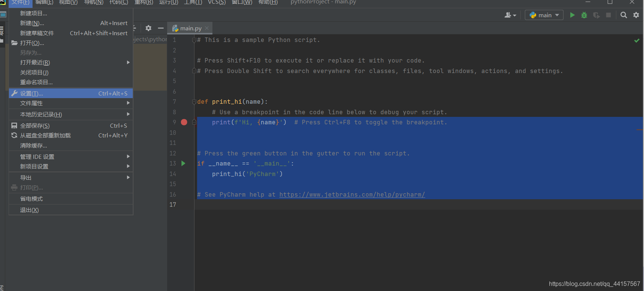The height and width of the screenshot is (291, 644).
Task: Close the main.py editor tab
Action: pos(207,28)
